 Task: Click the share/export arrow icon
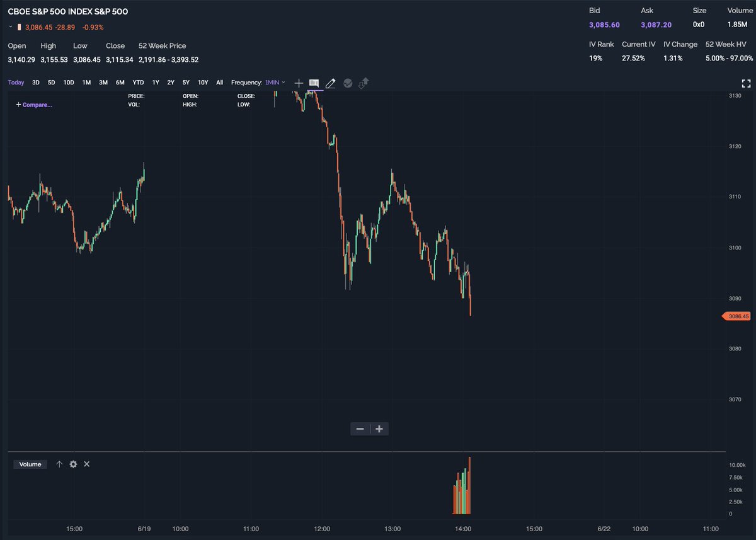point(364,83)
